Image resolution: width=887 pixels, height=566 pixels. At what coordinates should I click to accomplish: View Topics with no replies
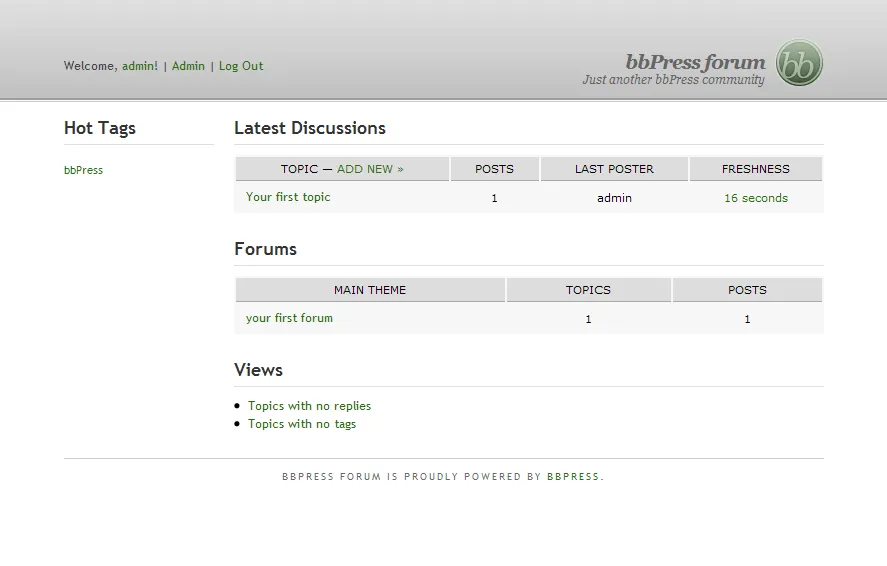click(309, 406)
